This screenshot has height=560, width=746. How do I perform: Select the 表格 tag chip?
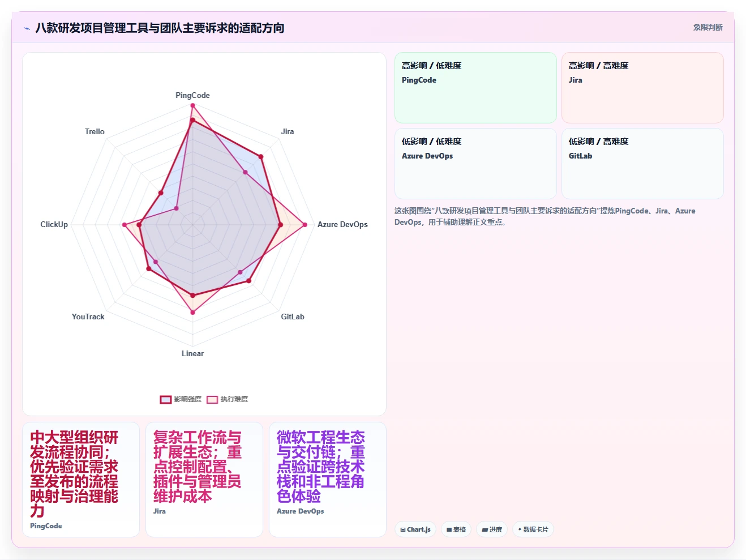(x=456, y=529)
